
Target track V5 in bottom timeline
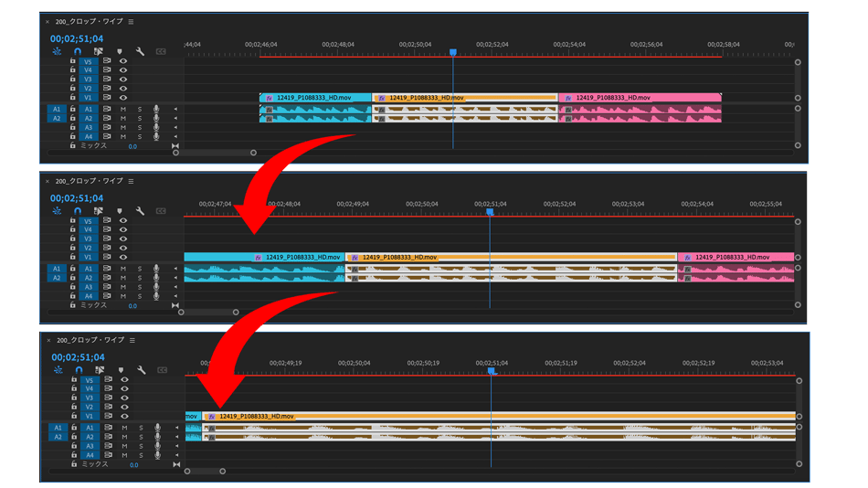tap(90, 380)
